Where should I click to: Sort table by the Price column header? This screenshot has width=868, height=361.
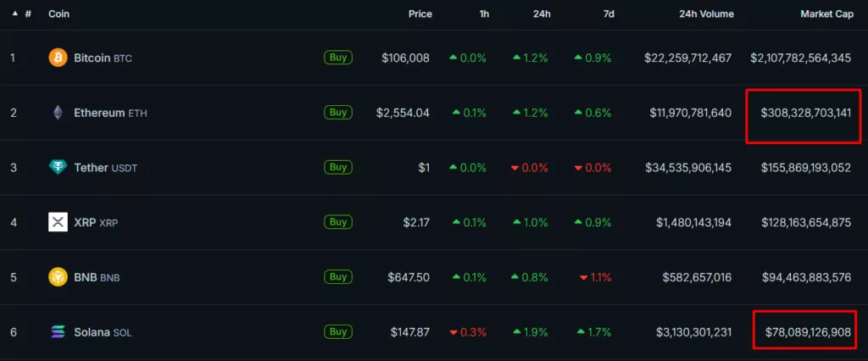[420, 14]
